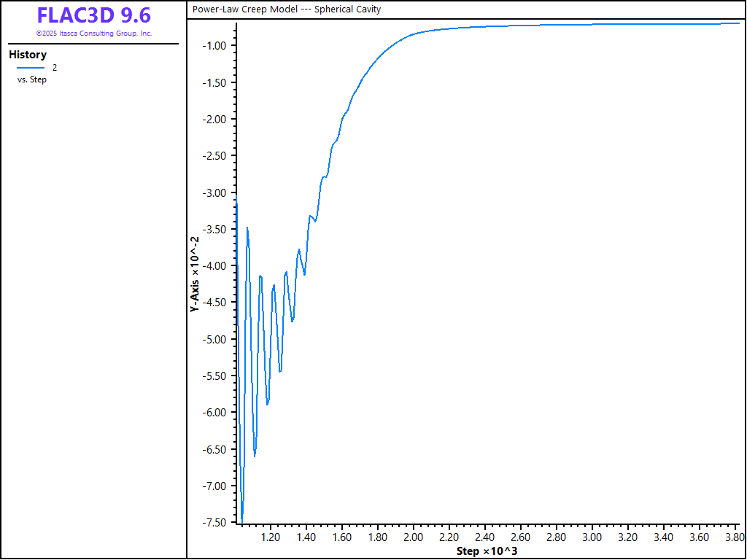Click the 3.80 tick label on Step axis

click(x=733, y=537)
